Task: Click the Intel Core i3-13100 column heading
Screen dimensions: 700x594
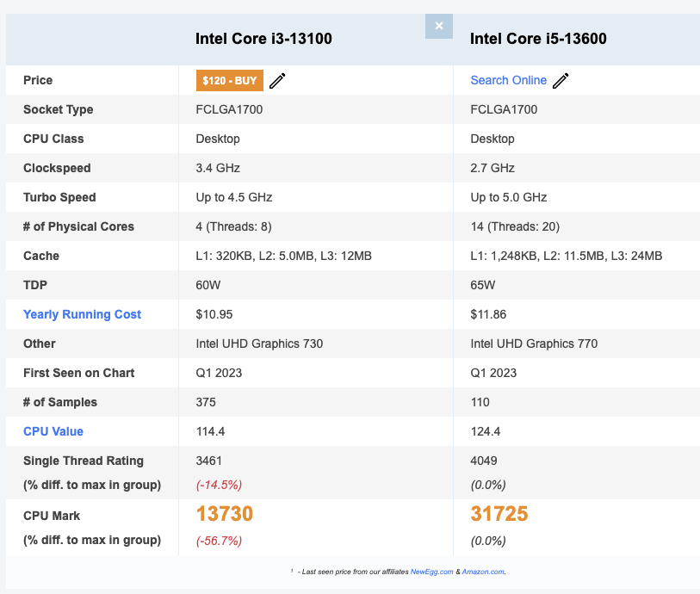Action: [263, 39]
